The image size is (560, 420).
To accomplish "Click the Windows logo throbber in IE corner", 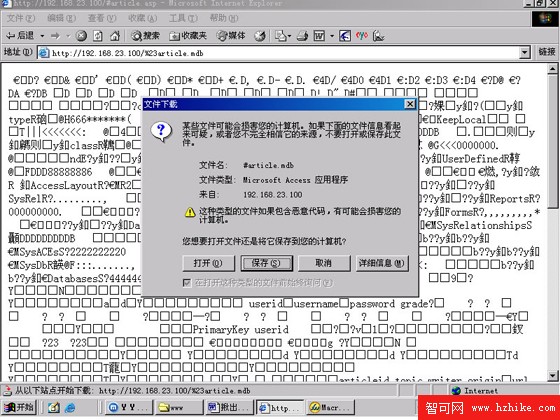I will pyautogui.click(x=545, y=19).
